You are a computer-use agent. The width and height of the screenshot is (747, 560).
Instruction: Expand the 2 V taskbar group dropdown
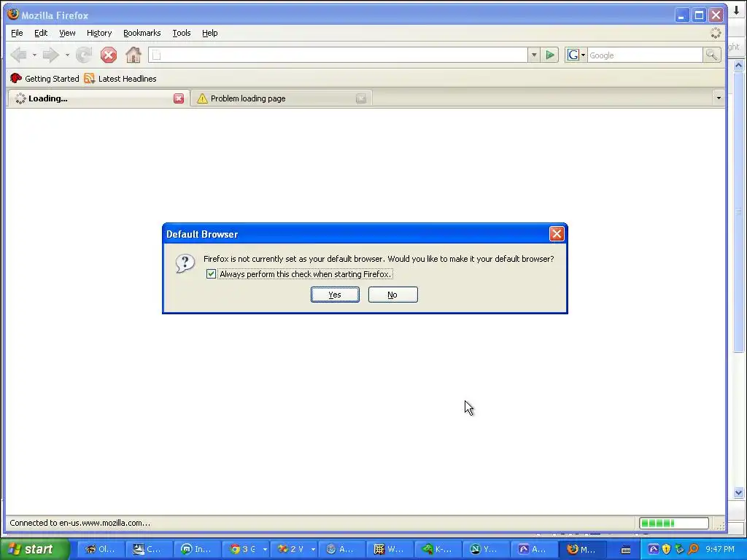(313, 550)
